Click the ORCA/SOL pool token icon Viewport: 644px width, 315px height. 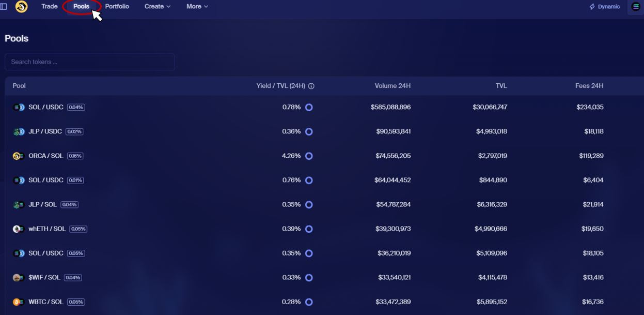(x=19, y=156)
